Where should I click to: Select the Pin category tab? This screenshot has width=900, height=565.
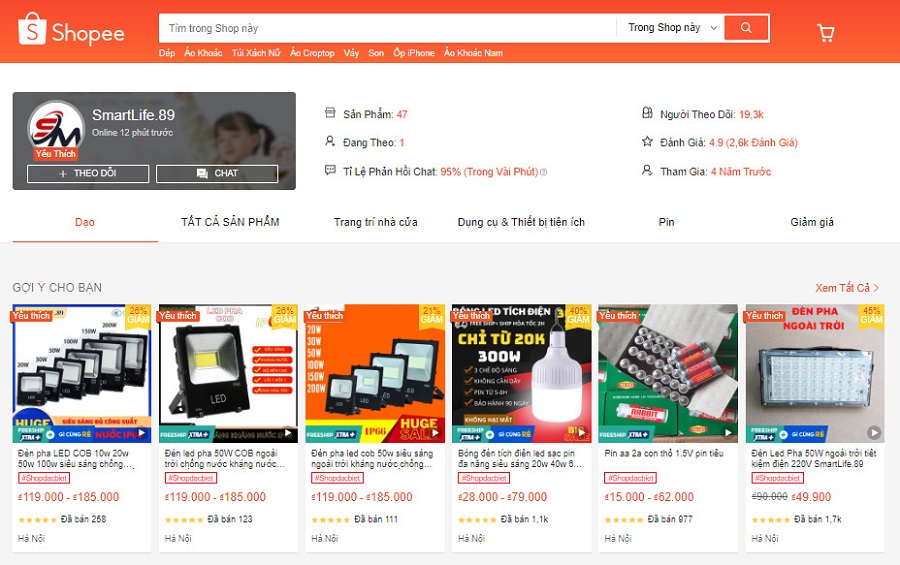coord(666,222)
